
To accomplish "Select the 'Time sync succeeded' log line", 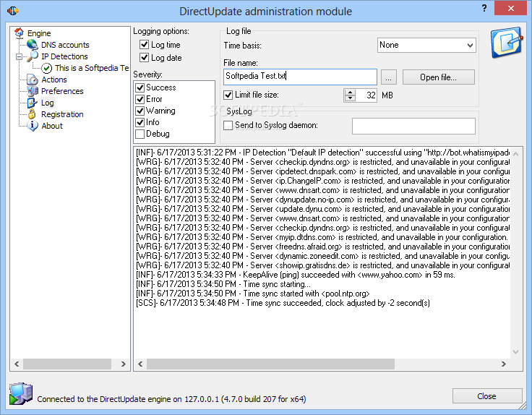I will pos(283,303).
